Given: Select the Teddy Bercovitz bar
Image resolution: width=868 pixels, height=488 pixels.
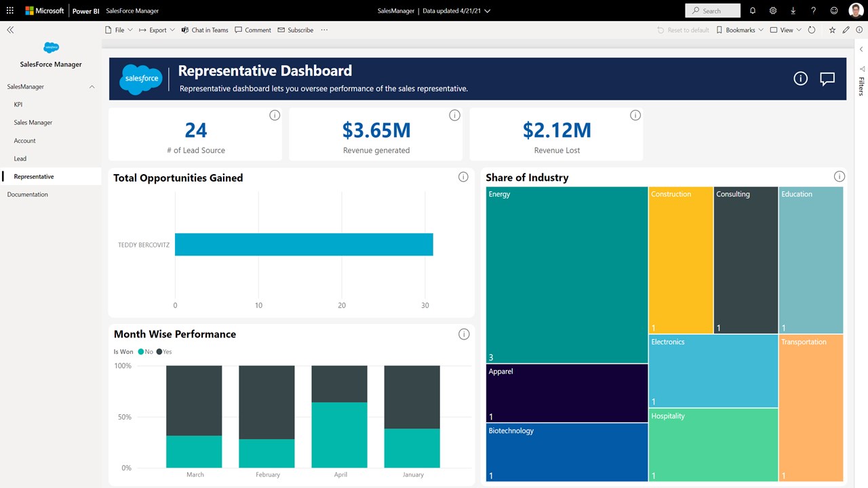Looking at the screenshot, I should pyautogui.click(x=304, y=245).
